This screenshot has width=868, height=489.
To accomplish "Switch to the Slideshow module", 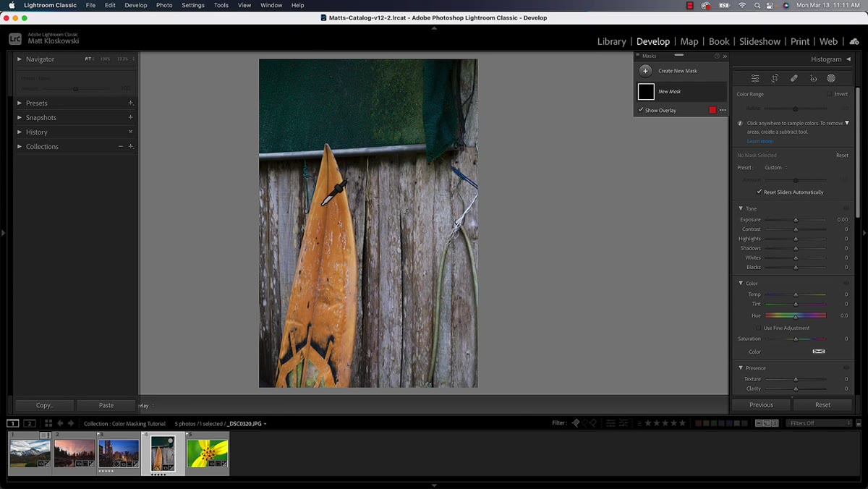I will 759,41.
